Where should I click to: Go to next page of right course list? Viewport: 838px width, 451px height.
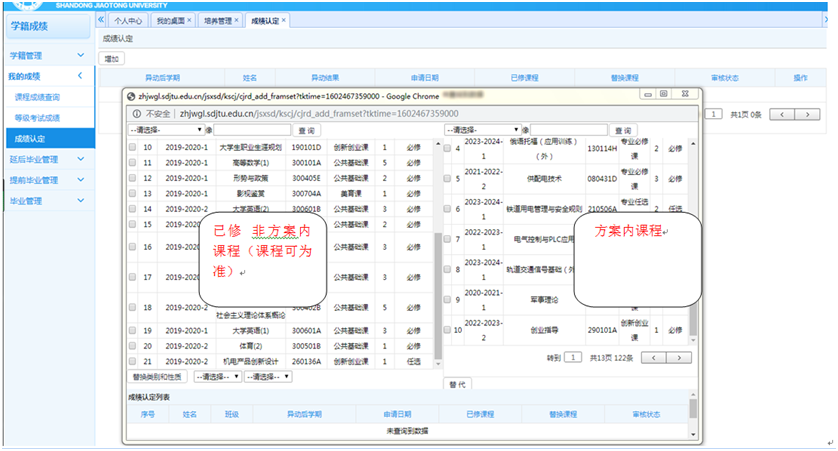pyautogui.click(x=679, y=357)
